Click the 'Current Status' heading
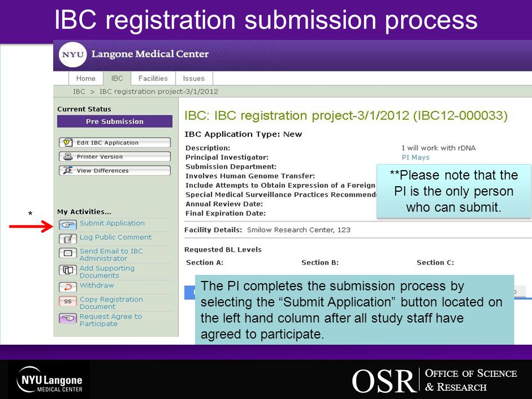Image resolution: width=532 pixels, height=399 pixels. 84,109
